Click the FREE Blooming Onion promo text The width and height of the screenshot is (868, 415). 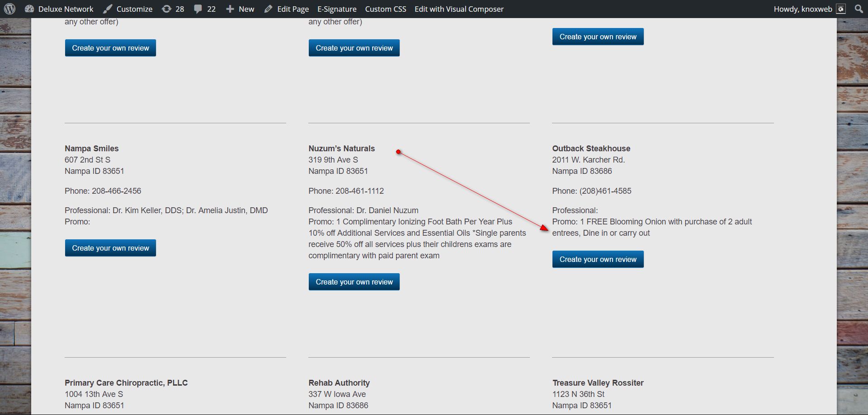pos(652,227)
